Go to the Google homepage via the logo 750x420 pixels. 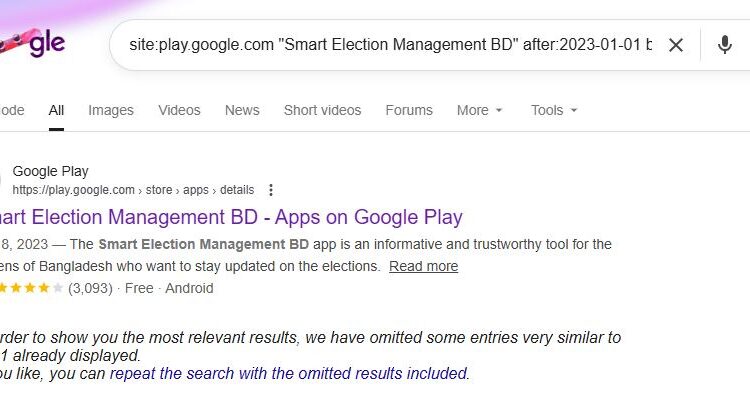click(x=35, y=44)
